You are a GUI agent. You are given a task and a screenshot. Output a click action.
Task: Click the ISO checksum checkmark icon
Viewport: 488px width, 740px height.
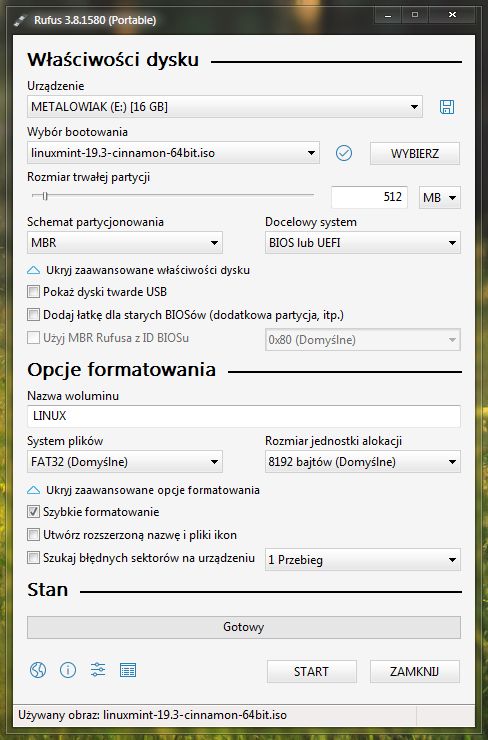344,153
